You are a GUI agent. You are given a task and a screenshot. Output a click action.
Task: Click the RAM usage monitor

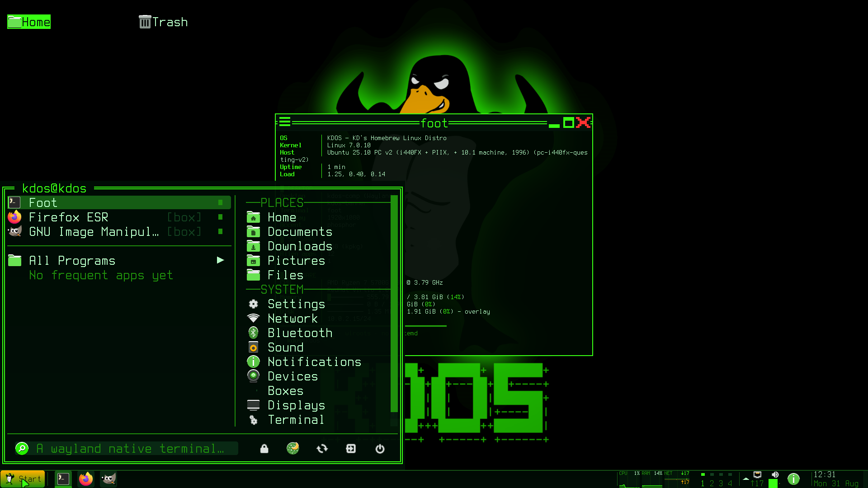[x=652, y=479]
